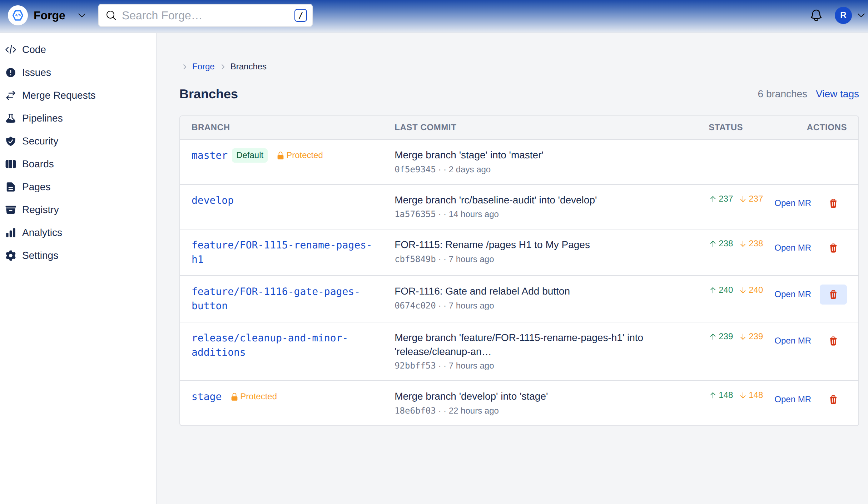Open Analytics label in sidebar
Image resolution: width=868 pixels, height=504 pixels.
[x=42, y=233]
